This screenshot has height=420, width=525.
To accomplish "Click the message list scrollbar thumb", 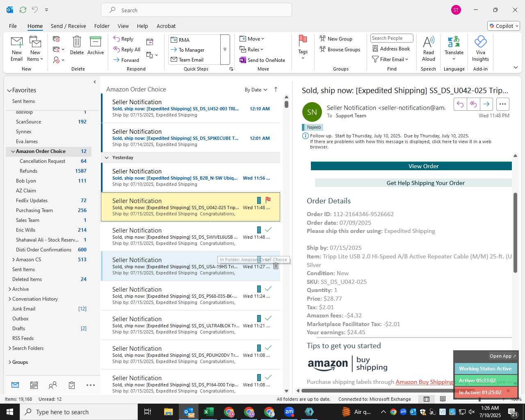I will (x=286, y=104).
